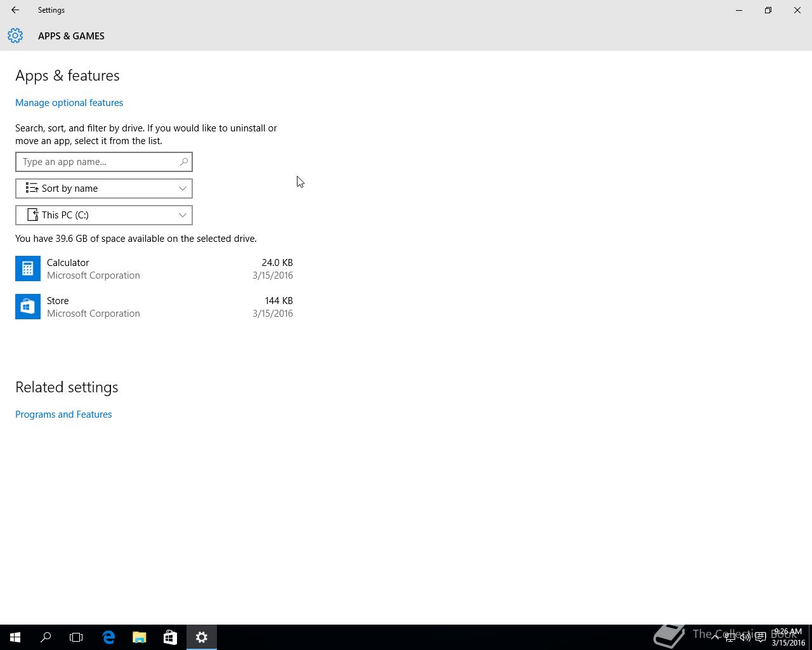This screenshot has height=650, width=812.
Task: Restore down the Settings window
Action: pyautogui.click(x=768, y=10)
